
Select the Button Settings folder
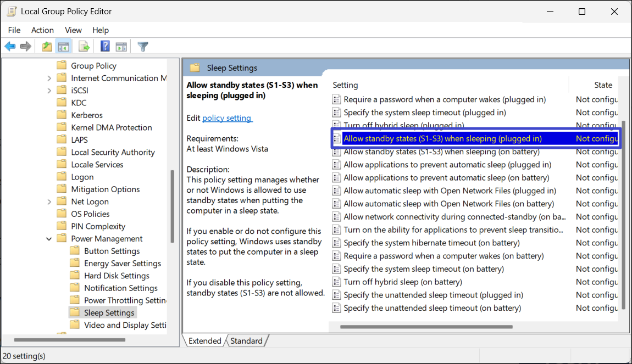(112, 251)
